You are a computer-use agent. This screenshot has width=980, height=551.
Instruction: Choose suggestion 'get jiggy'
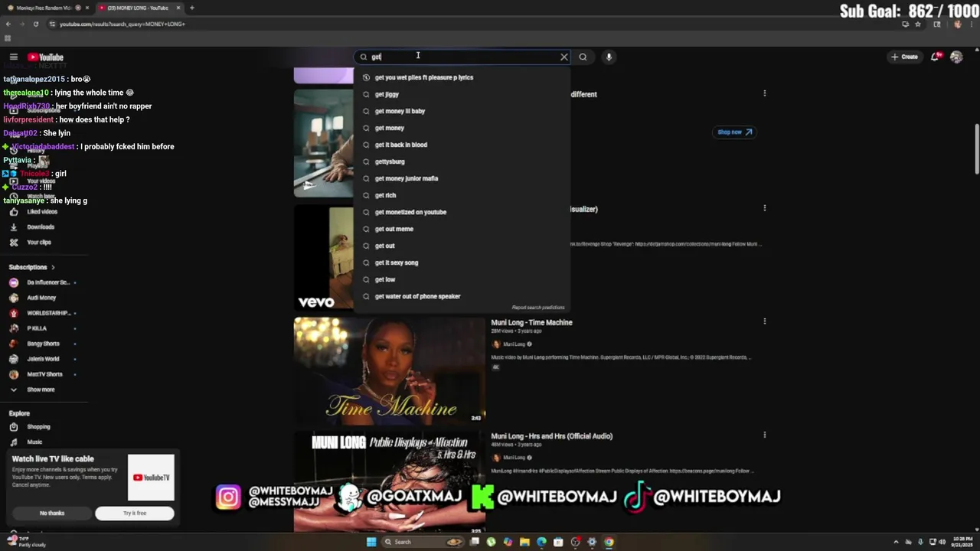point(462,94)
